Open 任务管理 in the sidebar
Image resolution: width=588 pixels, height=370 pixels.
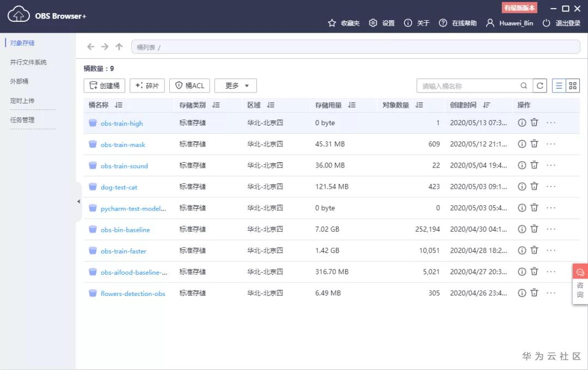pyautogui.click(x=22, y=120)
